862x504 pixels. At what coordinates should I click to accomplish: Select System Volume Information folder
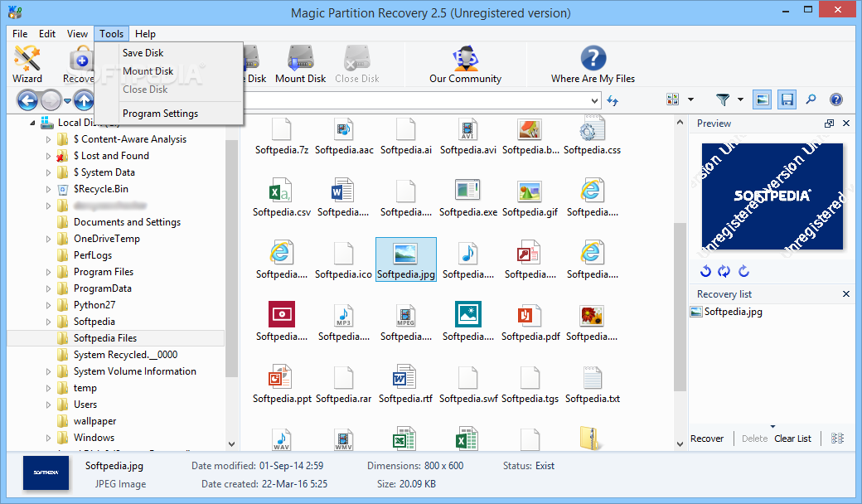click(134, 371)
